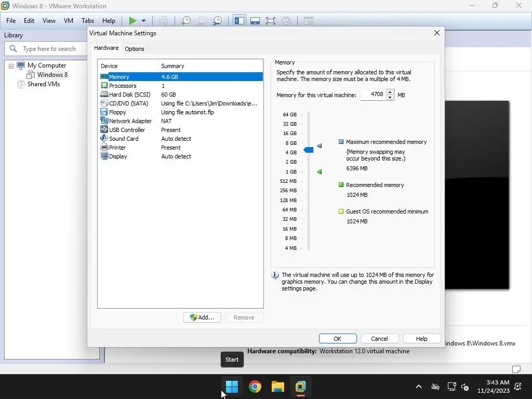
Task: Click the blue memory slider handle
Action: [x=309, y=150]
